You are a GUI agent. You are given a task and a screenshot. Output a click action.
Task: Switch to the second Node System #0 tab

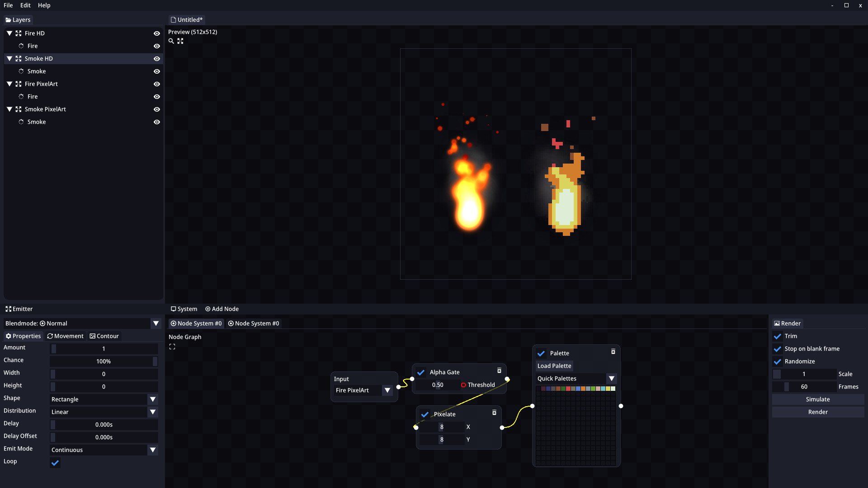click(254, 323)
